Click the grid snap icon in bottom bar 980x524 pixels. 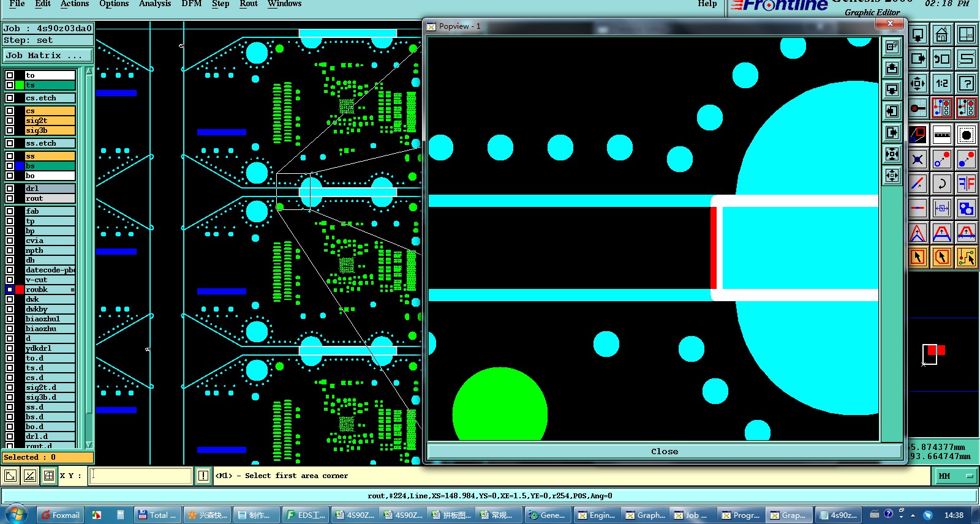(x=49, y=476)
